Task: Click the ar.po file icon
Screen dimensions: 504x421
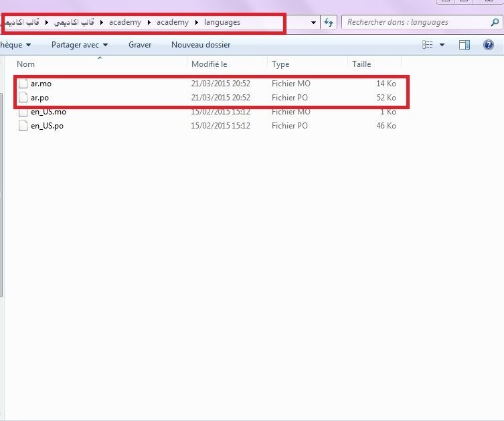Action: point(24,98)
